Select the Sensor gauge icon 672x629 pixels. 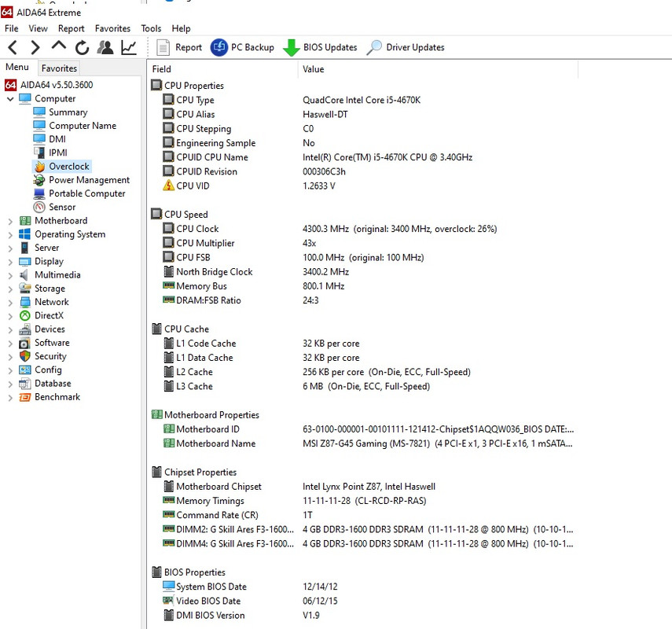click(39, 207)
